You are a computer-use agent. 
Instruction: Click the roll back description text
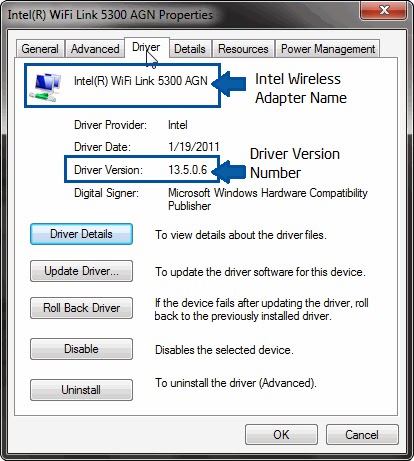(262, 309)
